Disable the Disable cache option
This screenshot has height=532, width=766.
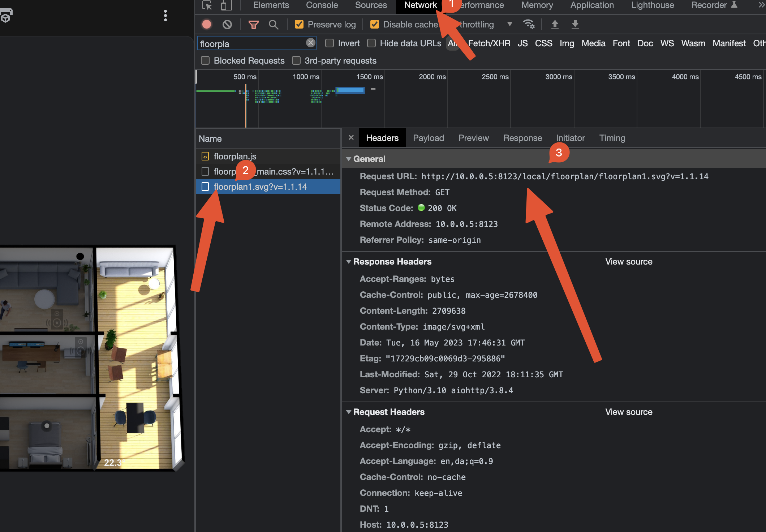tap(374, 24)
